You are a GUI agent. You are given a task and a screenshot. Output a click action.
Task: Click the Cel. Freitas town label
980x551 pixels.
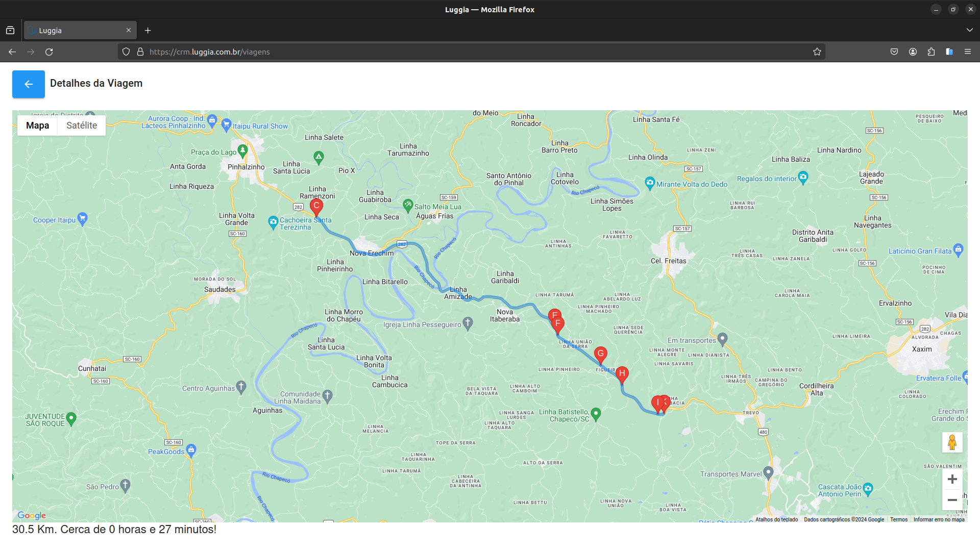click(669, 261)
